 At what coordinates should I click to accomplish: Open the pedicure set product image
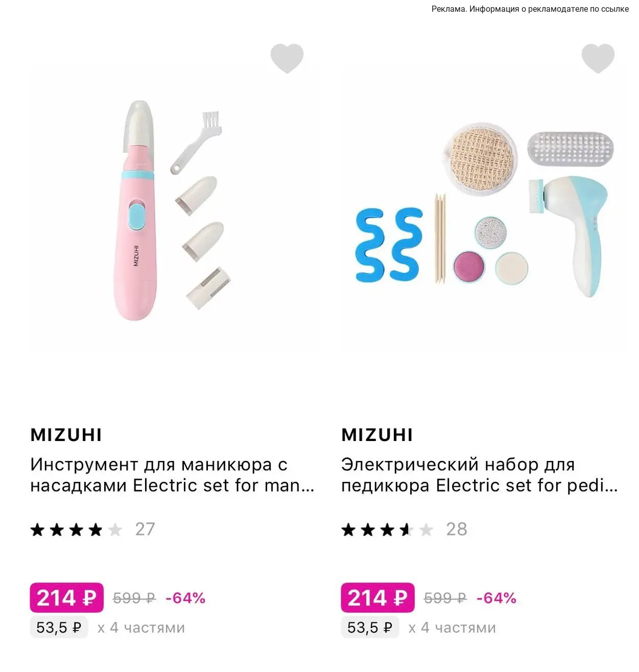pyautogui.click(x=483, y=211)
